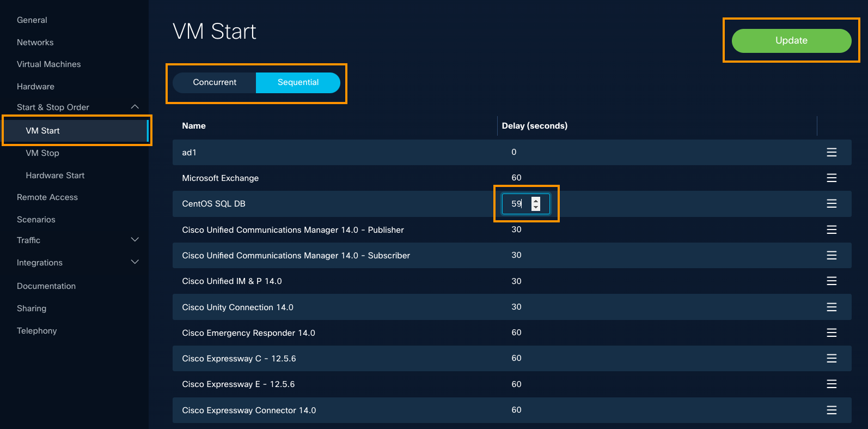Select VM Start in the sidebar
This screenshot has width=868, height=429.
tap(76, 131)
